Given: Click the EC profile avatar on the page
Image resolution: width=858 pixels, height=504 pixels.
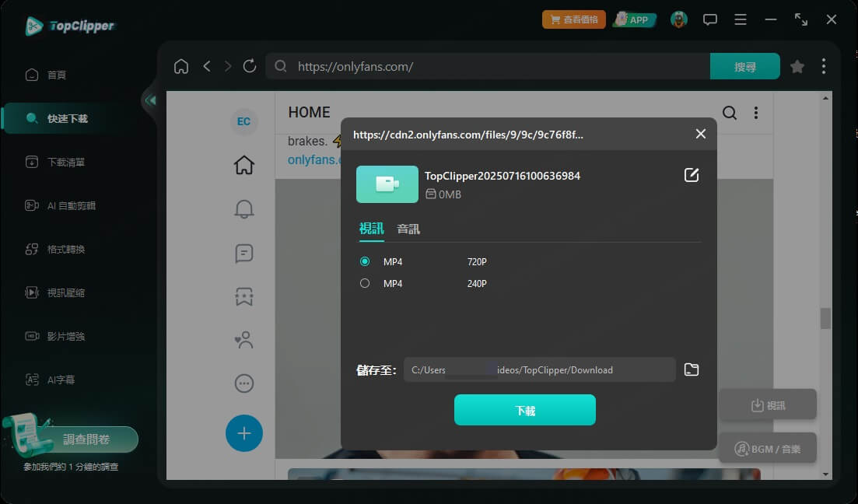Looking at the screenshot, I should point(243,121).
